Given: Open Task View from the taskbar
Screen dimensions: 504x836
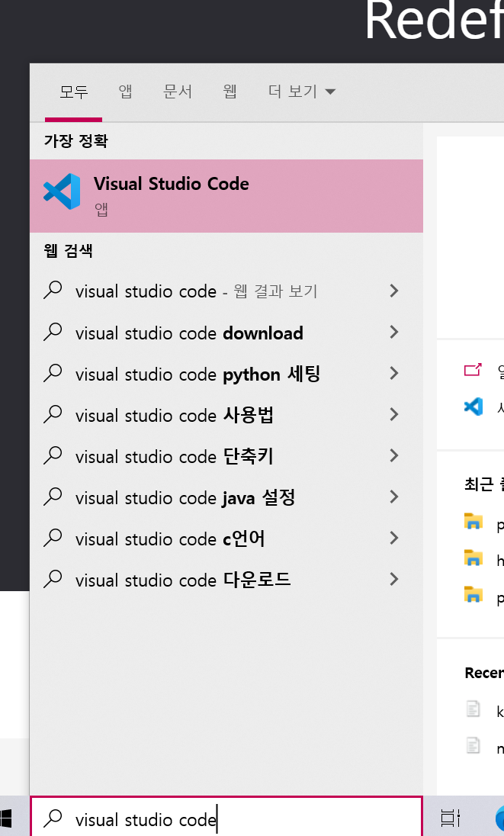Looking at the screenshot, I should 450,818.
